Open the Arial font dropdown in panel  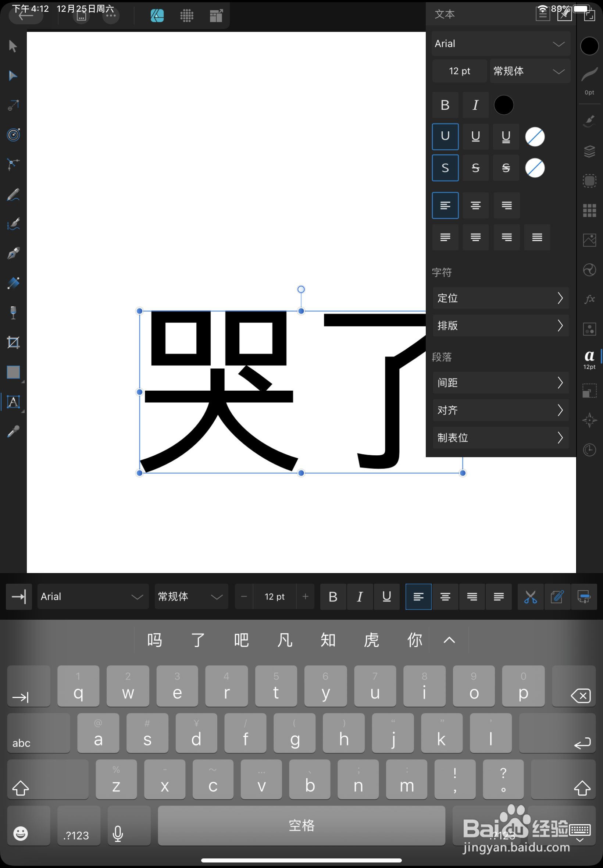[501, 44]
